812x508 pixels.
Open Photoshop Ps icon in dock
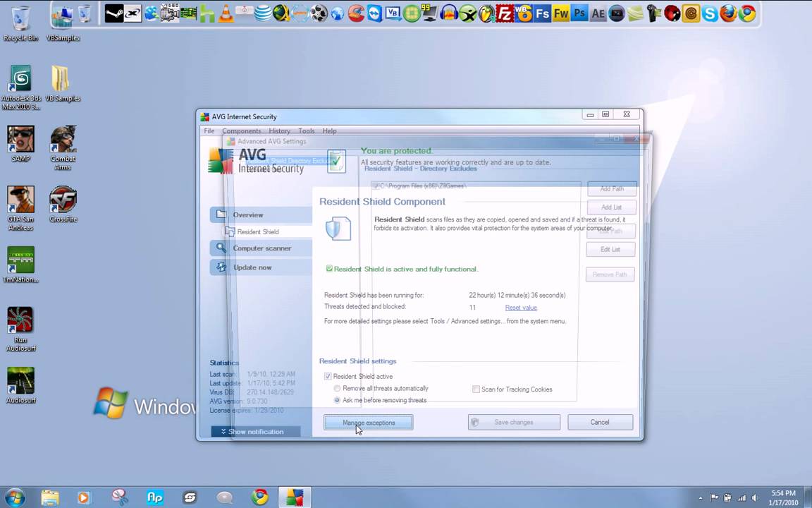click(579, 13)
